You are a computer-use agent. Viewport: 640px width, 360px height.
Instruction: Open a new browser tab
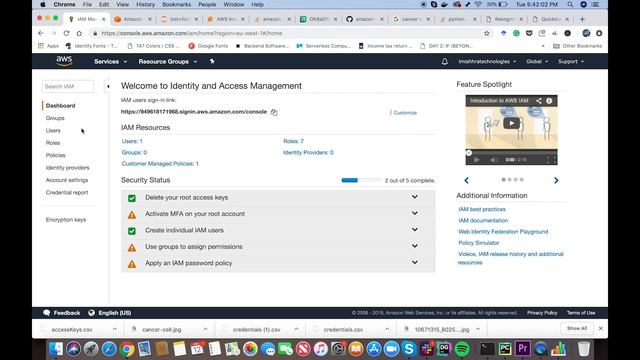[582, 19]
